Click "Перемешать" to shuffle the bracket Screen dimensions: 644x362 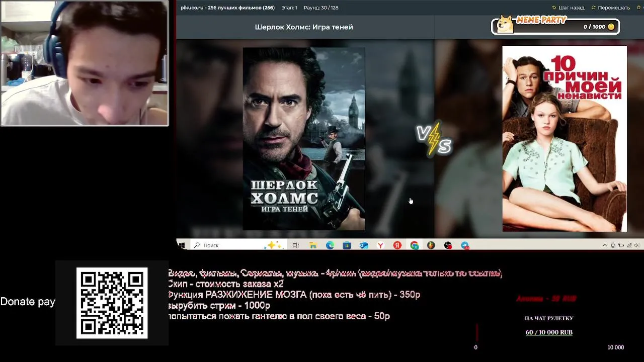point(610,8)
